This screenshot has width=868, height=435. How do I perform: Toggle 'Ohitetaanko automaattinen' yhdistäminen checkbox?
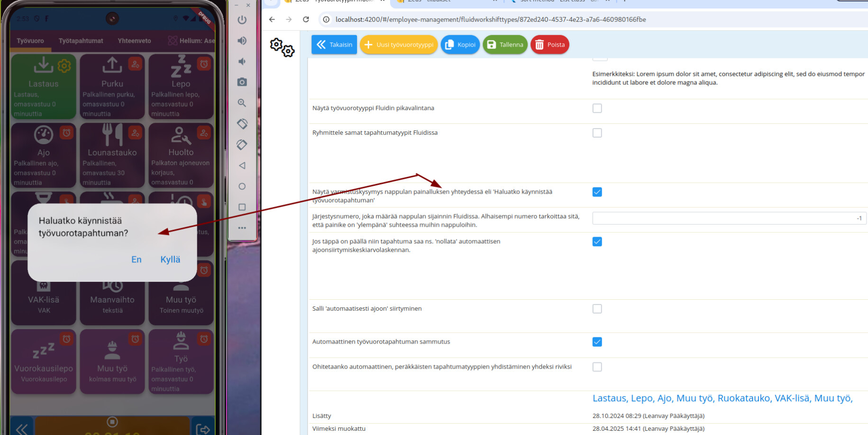click(597, 367)
